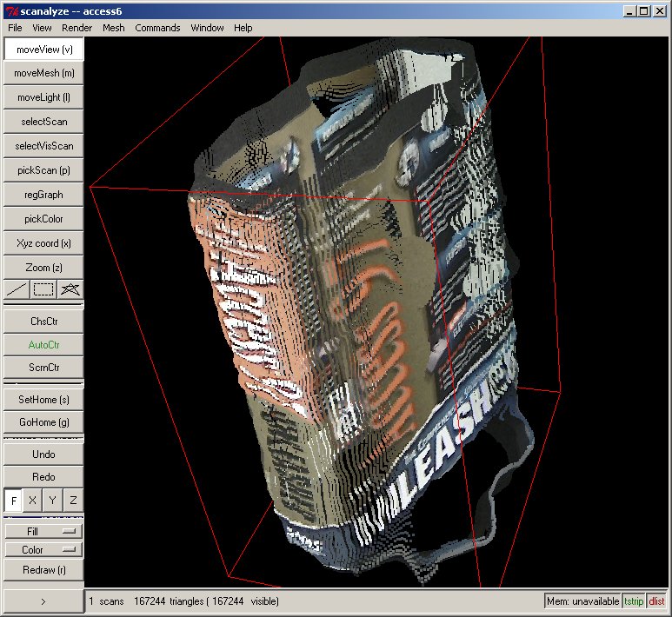Click the moveMesh (m) button

[43, 74]
